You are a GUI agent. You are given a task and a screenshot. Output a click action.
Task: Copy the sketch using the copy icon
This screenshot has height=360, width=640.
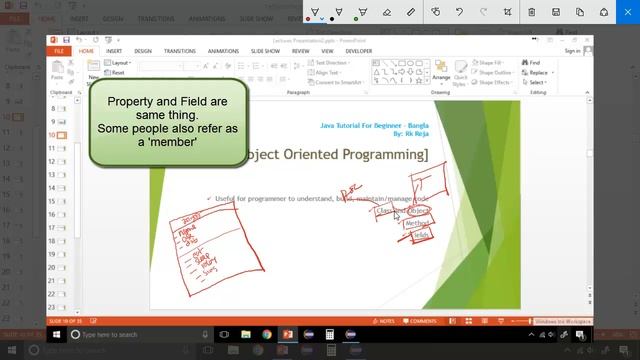click(580, 12)
